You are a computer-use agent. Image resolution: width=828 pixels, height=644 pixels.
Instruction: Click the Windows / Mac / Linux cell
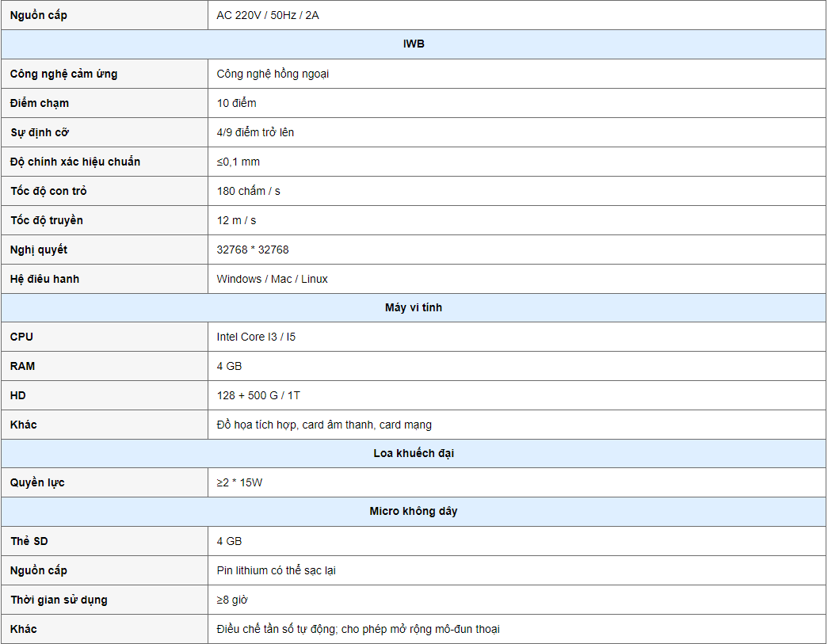(272, 279)
